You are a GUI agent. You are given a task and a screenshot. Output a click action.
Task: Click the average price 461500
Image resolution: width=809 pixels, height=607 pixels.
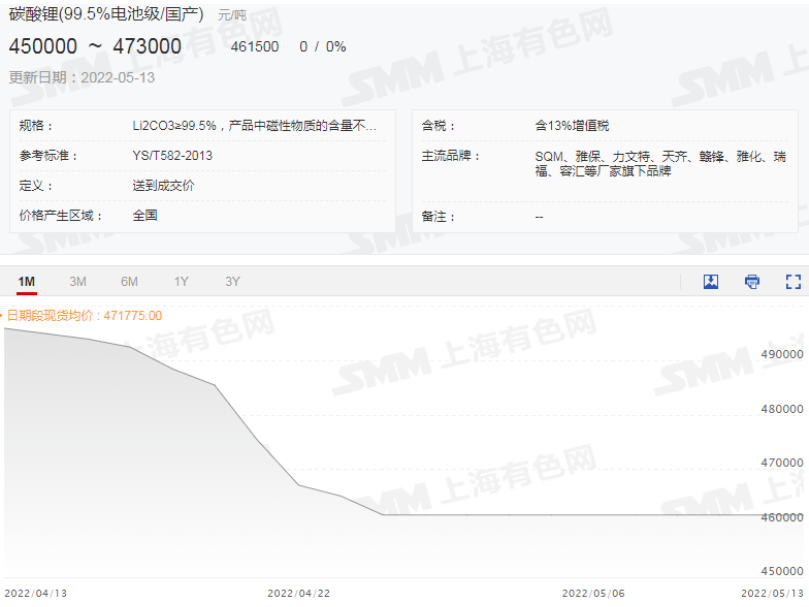pyautogui.click(x=256, y=46)
